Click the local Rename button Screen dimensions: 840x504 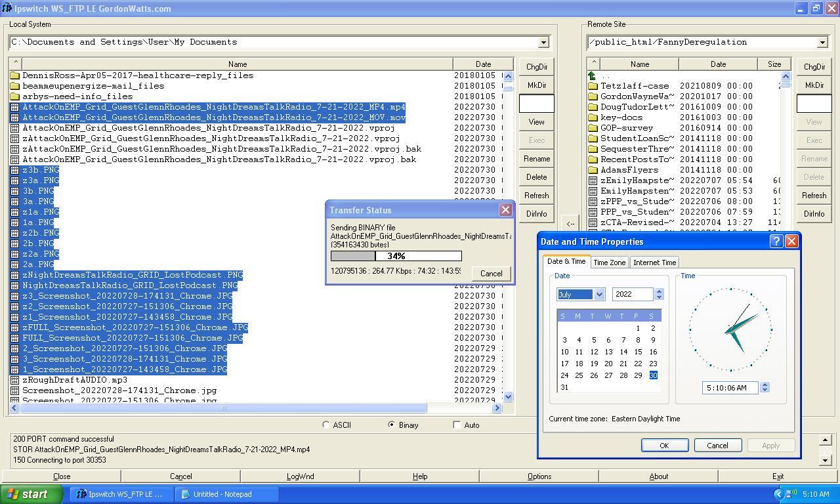click(x=536, y=159)
